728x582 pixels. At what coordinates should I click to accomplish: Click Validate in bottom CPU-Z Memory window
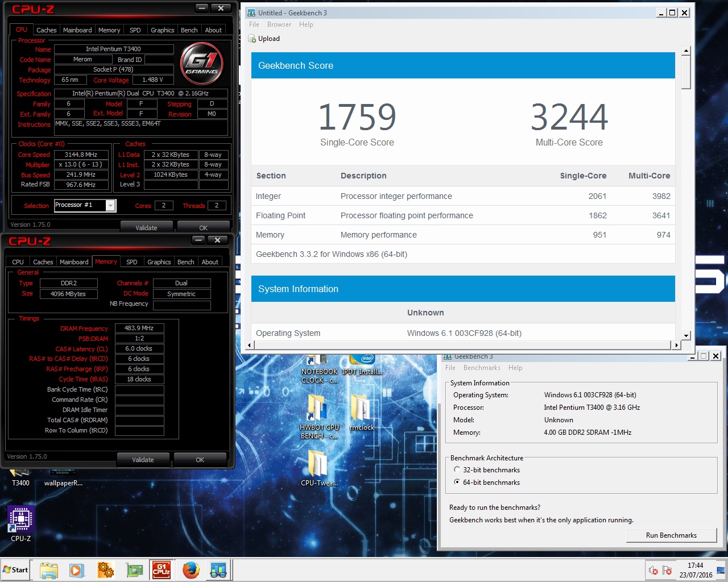pos(143,459)
